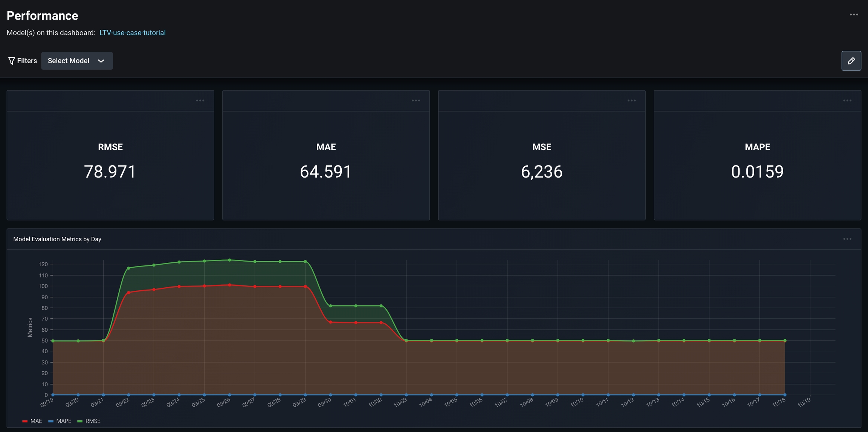
Task: Open the LTV-use-case-tutorial model link
Action: (x=132, y=33)
